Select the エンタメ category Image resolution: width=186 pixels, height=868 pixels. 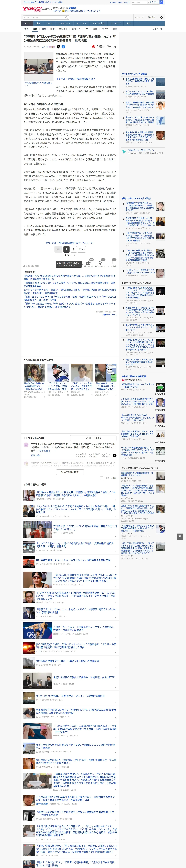(x=63, y=29)
